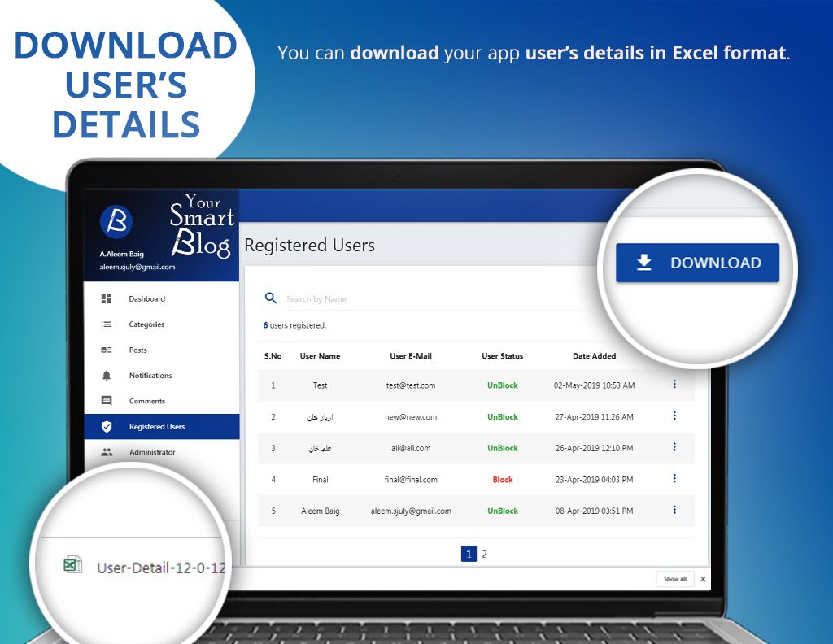Open Comments menu item
Image resolution: width=833 pixels, height=644 pixels.
[x=162, y=401]
